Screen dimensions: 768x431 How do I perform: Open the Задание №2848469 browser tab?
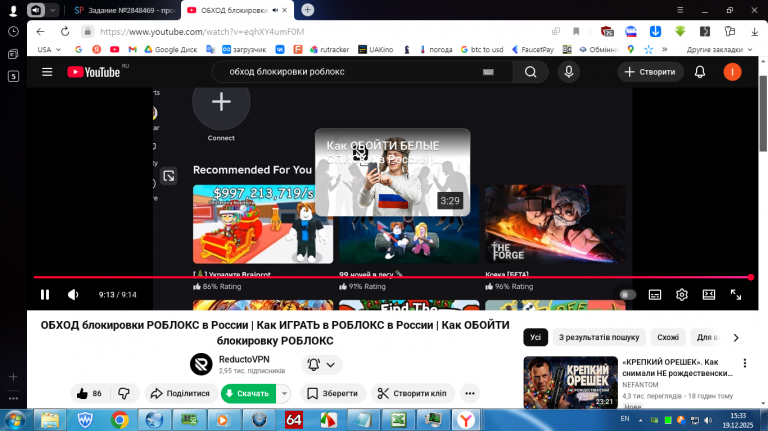[x=124, y=10]
